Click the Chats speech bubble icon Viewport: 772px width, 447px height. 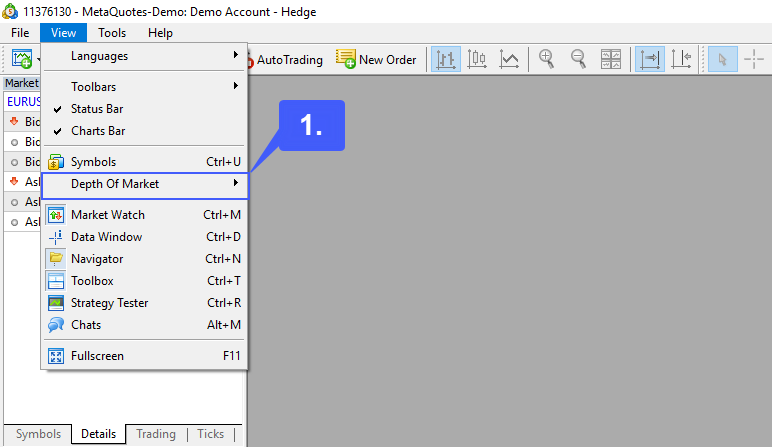pos(56,325)
